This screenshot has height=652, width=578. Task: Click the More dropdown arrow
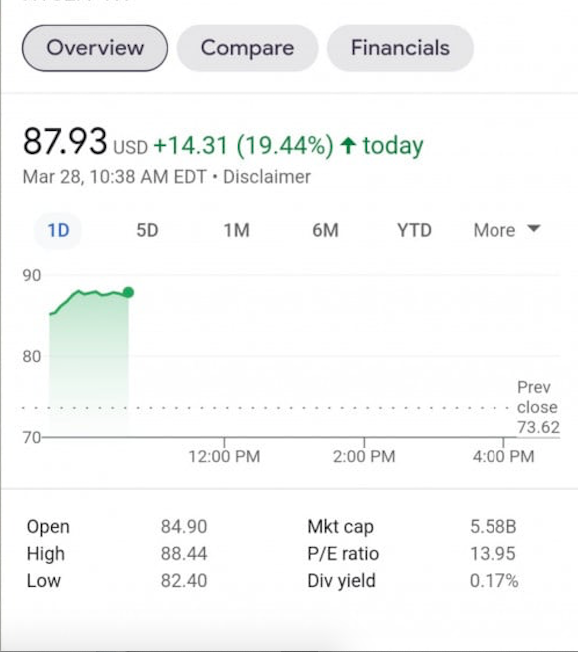(x=533, y=229)
